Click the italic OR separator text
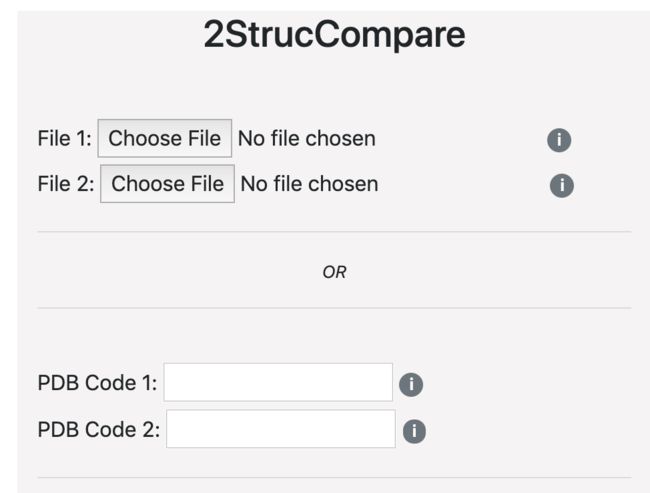The image size is (650, 493). tap(334, 272)
